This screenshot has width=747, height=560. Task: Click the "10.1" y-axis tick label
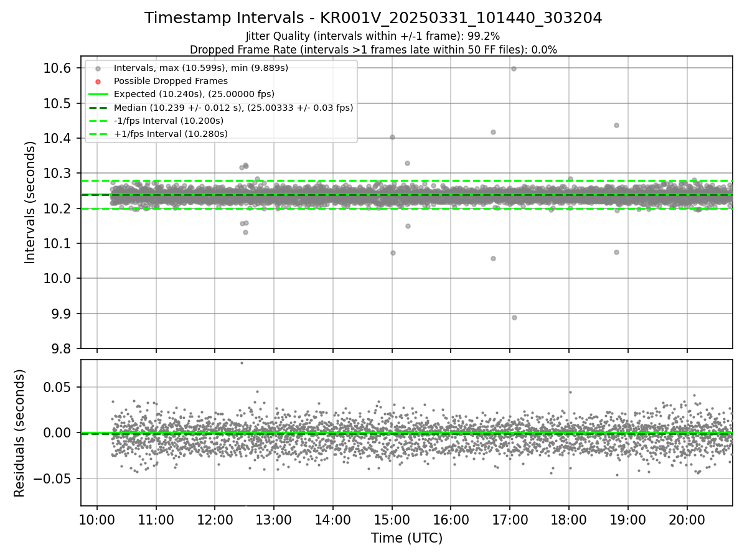point(57,243)
